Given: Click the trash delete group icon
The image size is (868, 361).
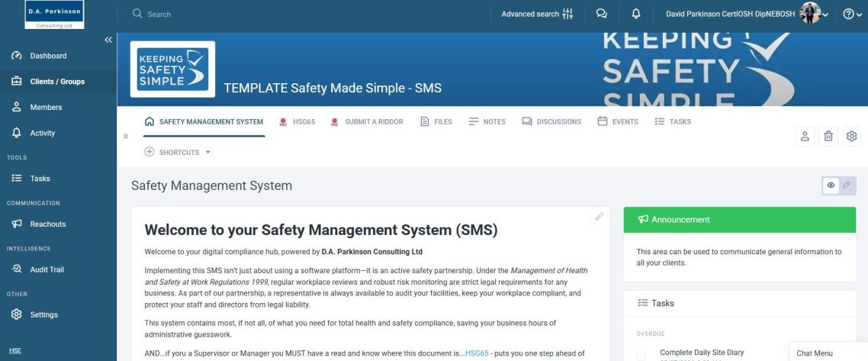Looking at the screenshot, I should click(x=828, y=136).
